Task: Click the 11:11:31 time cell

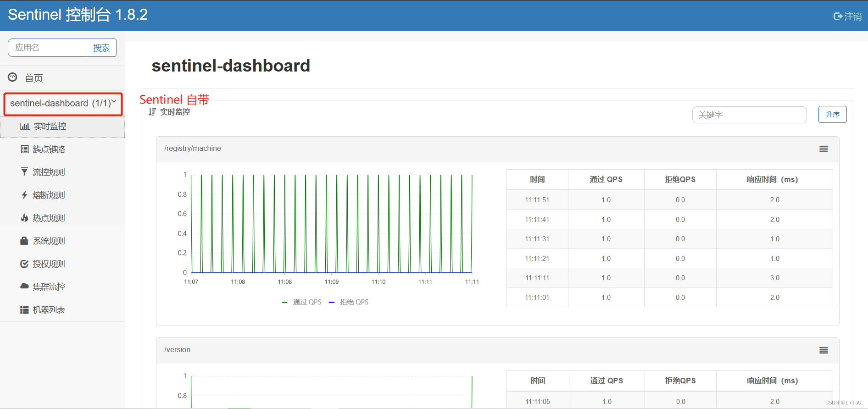Action: click(537, 239)
